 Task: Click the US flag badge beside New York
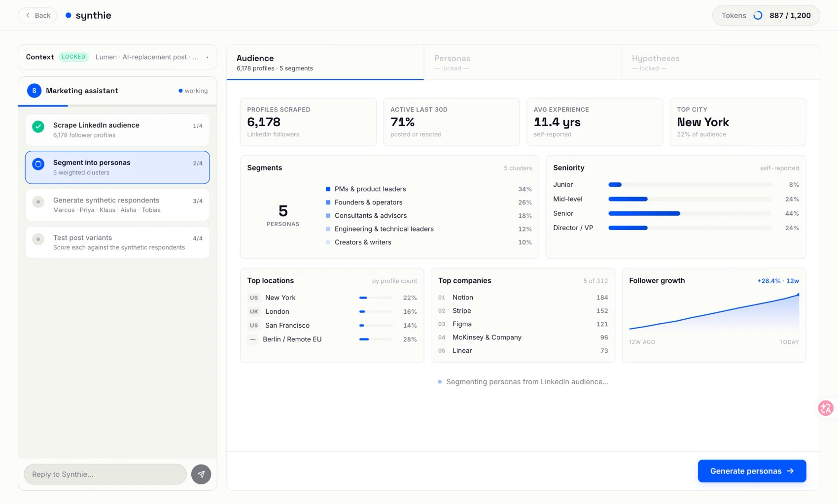click(x=253, y=298)
